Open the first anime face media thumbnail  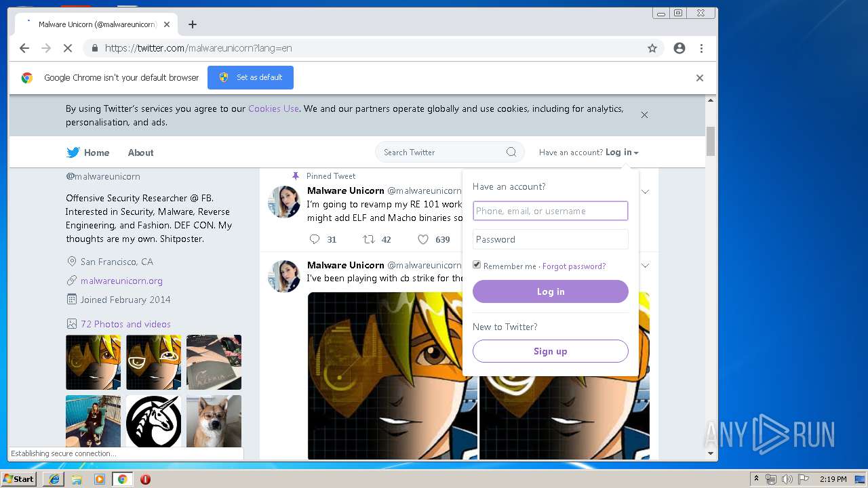pyautogui.click(x=94, y=362)
